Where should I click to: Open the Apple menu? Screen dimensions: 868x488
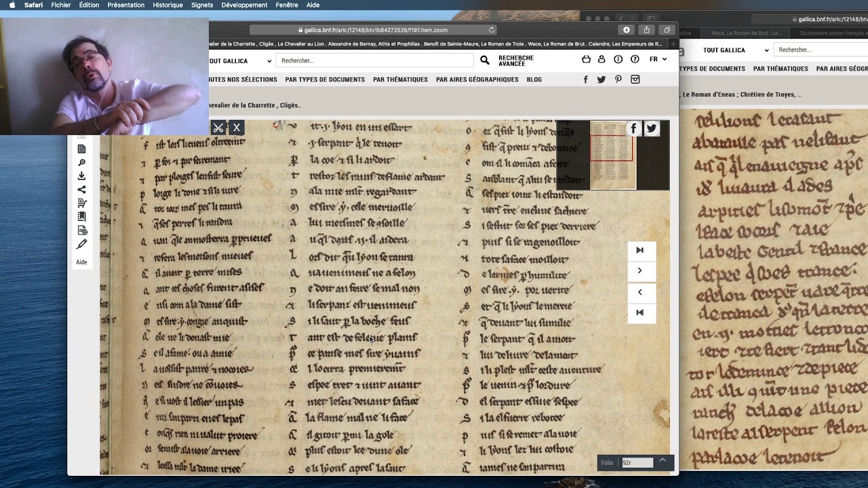tap(12, 5)
